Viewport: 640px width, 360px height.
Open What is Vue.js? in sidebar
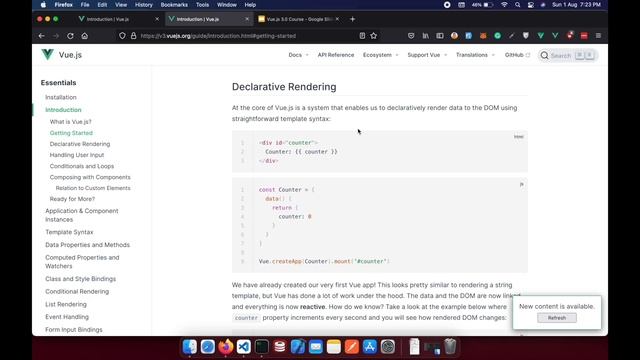(x=70, y=122)
